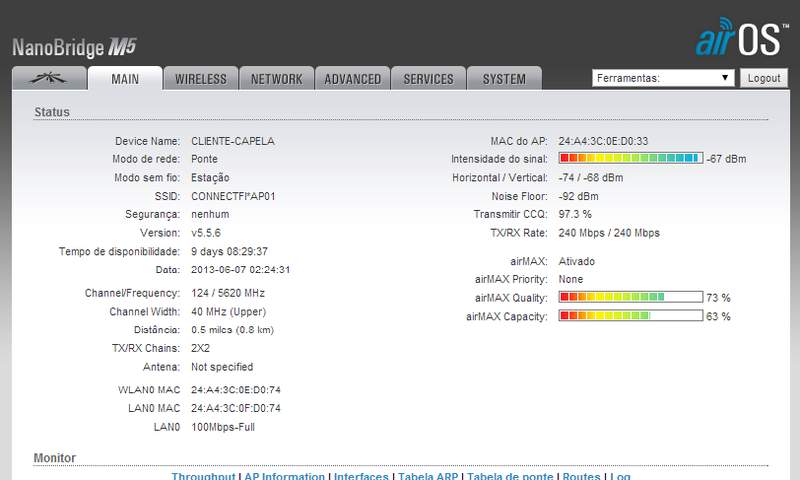Select AP MAC 24:A4:3C:0E:D0:33
This screenshot has width=800, height=480.
(x=603, y=141)
